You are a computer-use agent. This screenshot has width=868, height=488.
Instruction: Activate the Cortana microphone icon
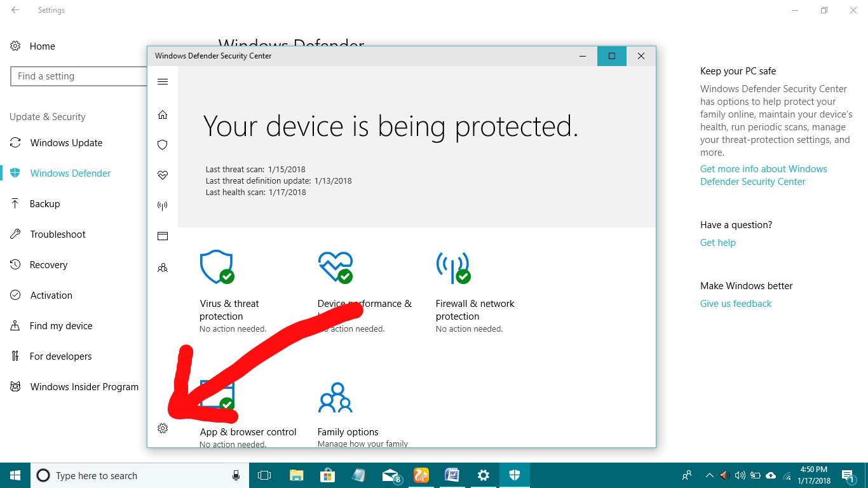[236, 475]
